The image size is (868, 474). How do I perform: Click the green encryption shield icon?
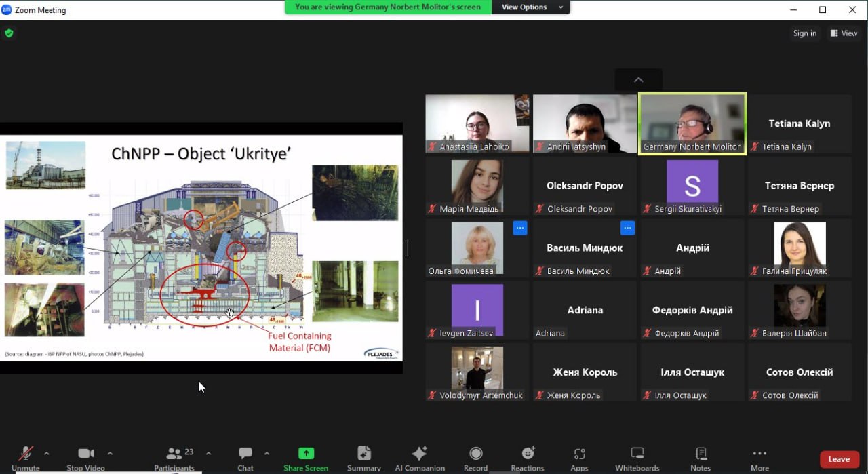pos(9,33)
